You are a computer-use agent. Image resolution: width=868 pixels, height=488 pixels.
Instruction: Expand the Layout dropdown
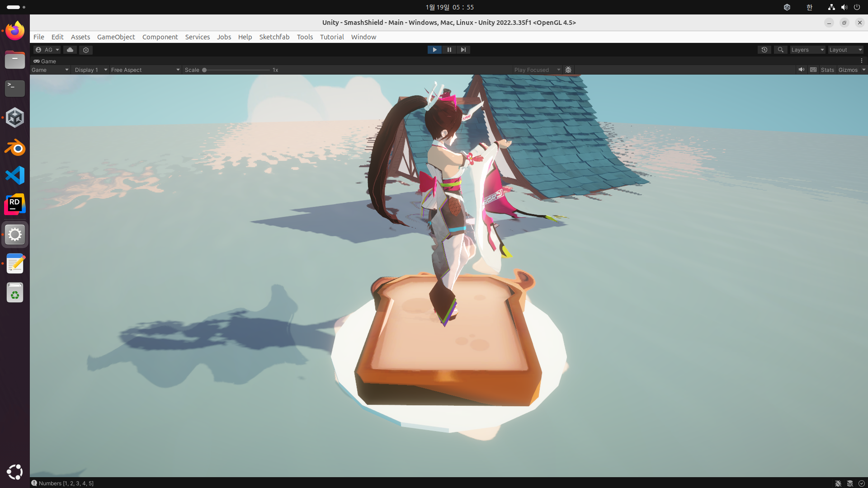(x=845, y=50)
